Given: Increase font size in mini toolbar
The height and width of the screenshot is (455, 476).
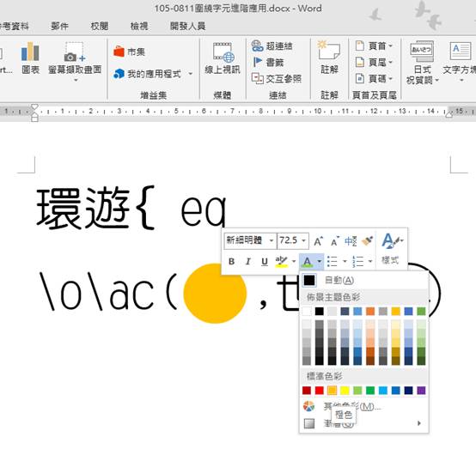Looking at the screenshot, I should click(x=318, y=241).
